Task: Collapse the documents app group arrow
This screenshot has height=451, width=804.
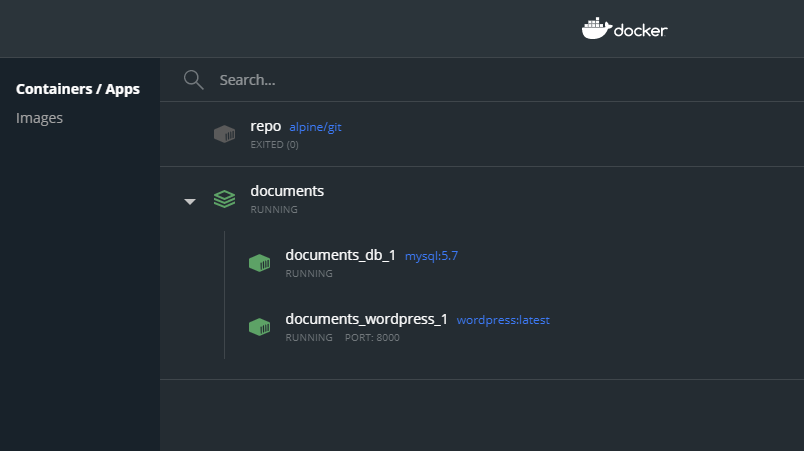Action: [x=190, y=201]
